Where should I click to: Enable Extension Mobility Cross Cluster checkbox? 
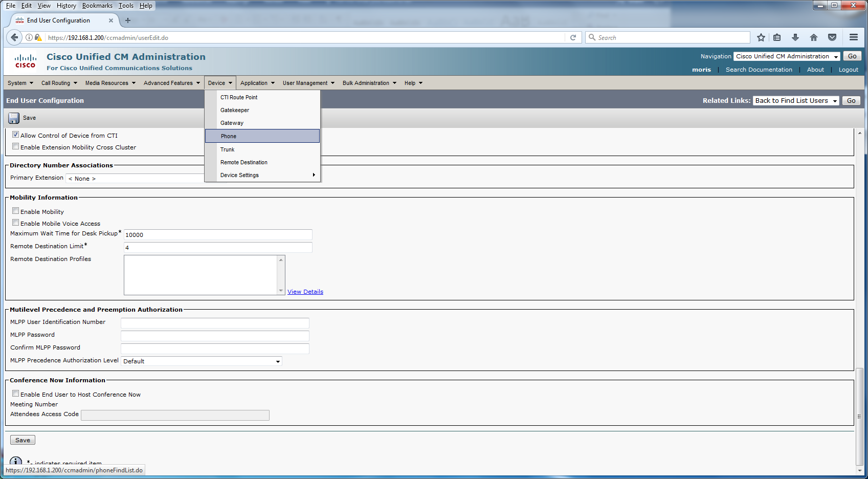(x=16, y=146)
